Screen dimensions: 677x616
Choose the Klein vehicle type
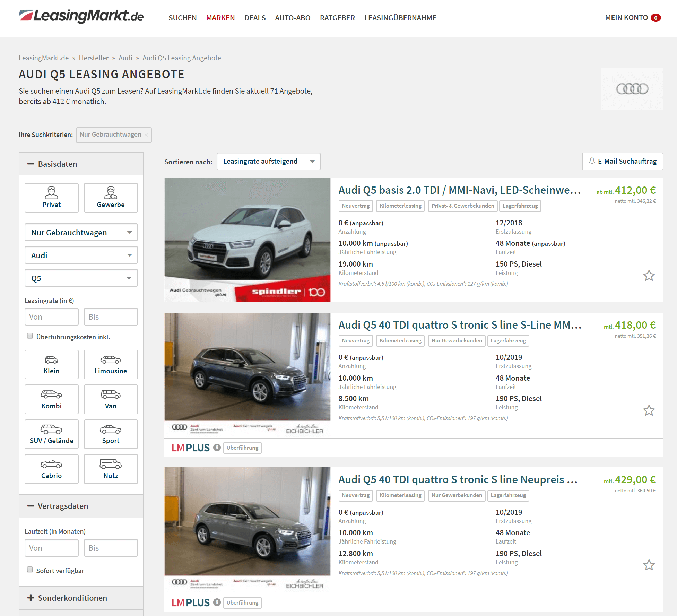click(x=52, y=364)
